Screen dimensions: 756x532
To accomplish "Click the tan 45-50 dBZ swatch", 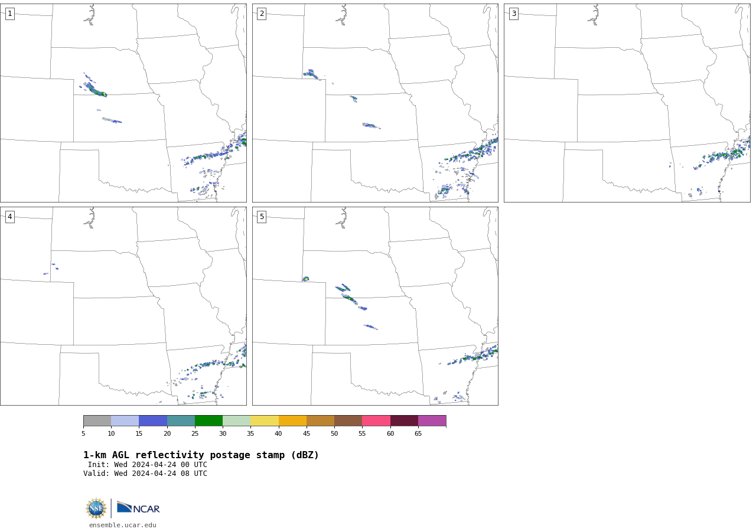I will click(x=320, y=420).
